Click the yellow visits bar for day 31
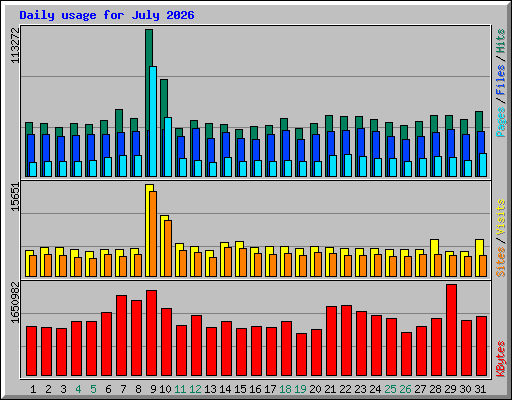Screen dimensions: 512x400 tap(479, 247)
